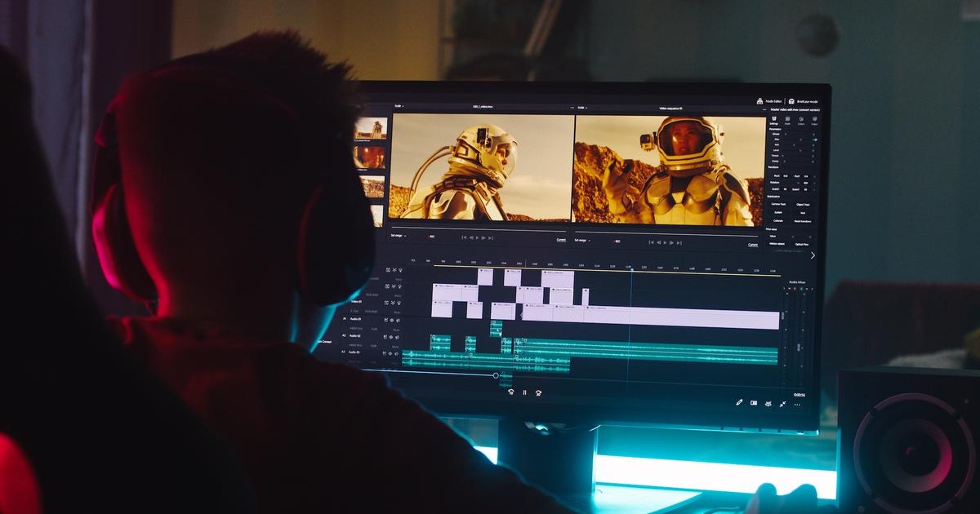Click the Current button under left viewer
This screenshot has height=514, width=980.
coord(562,240)
